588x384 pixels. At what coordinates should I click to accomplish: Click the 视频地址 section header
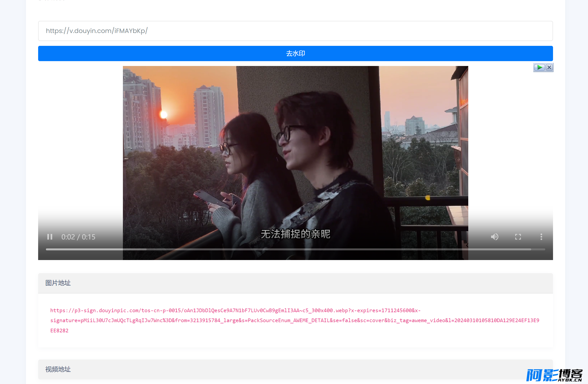[295, 369]
